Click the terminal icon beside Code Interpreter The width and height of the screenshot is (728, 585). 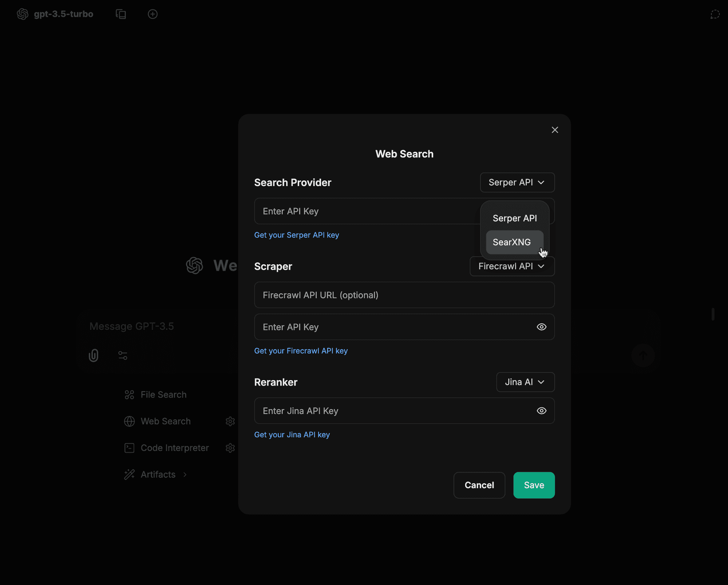(129, 448)
